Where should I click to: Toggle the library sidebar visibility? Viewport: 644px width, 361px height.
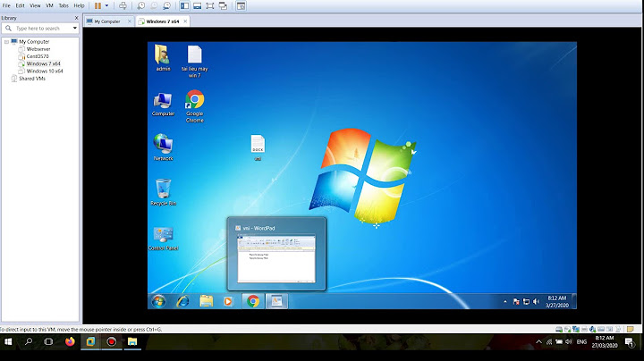[x=184, y=5]
